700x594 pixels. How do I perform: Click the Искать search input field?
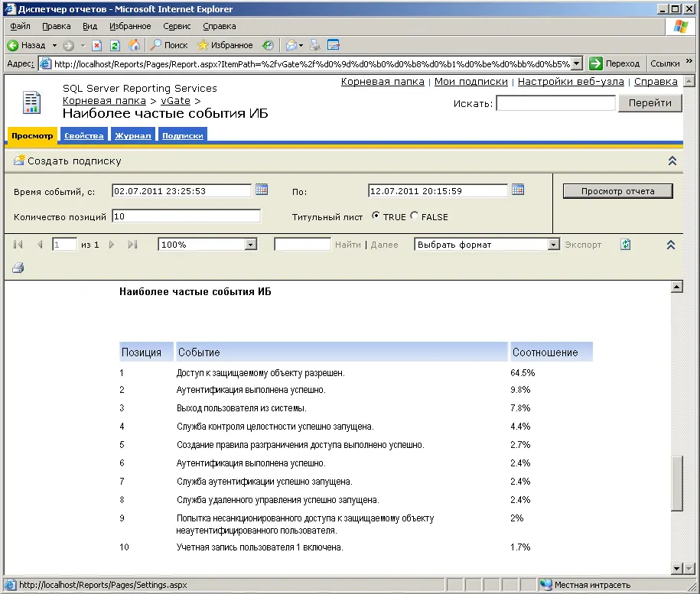point(555,103)
